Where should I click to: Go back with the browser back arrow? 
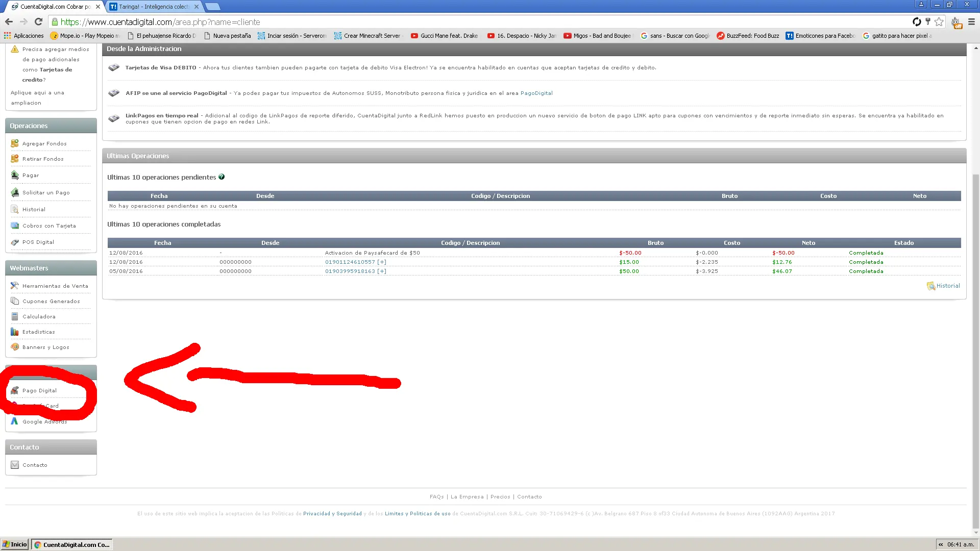(x=9, y=22)
